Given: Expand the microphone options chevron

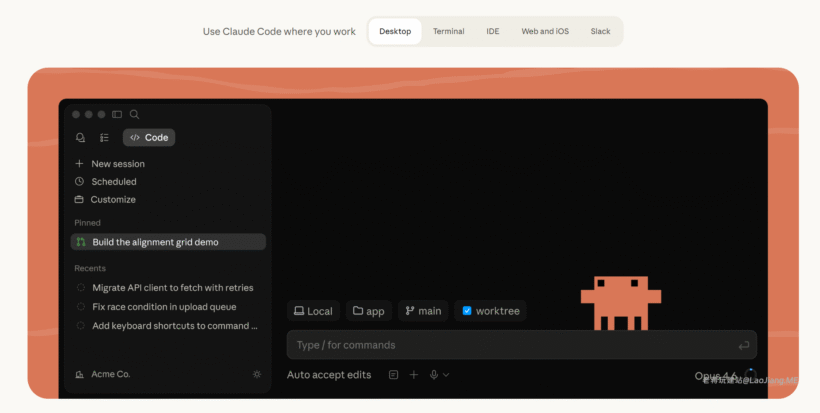Looking at the screenshot, I should [446, 375].
